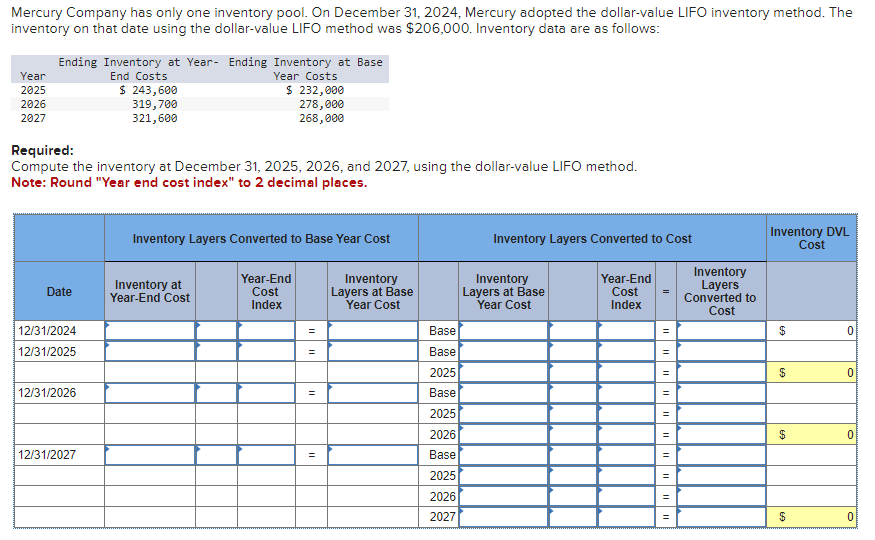
Task: Select Inventory Layers Converted to Cost field in 12/31/2024 row
Action: point(721,331)
